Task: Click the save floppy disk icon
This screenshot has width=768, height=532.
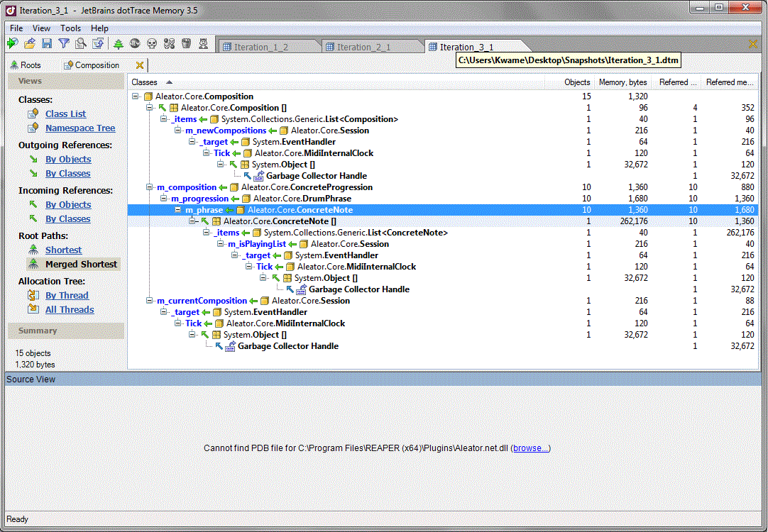Action: click(47, 43)
